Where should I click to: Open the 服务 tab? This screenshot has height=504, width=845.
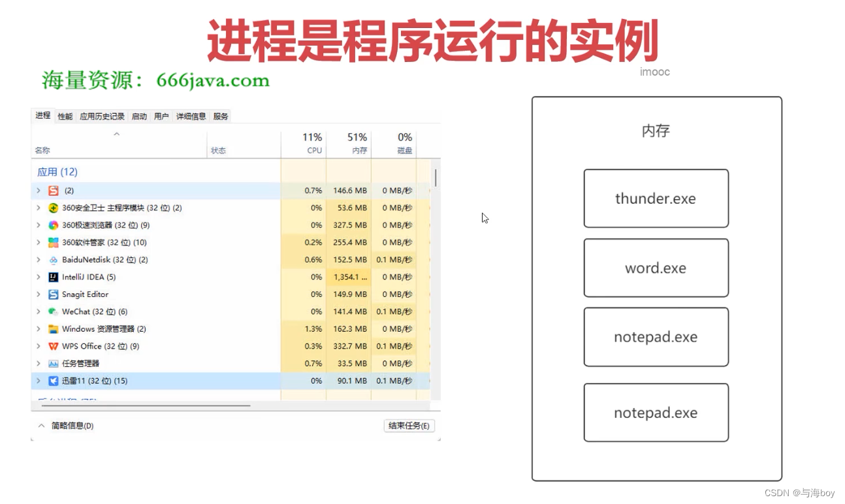[x=221, y=116]
